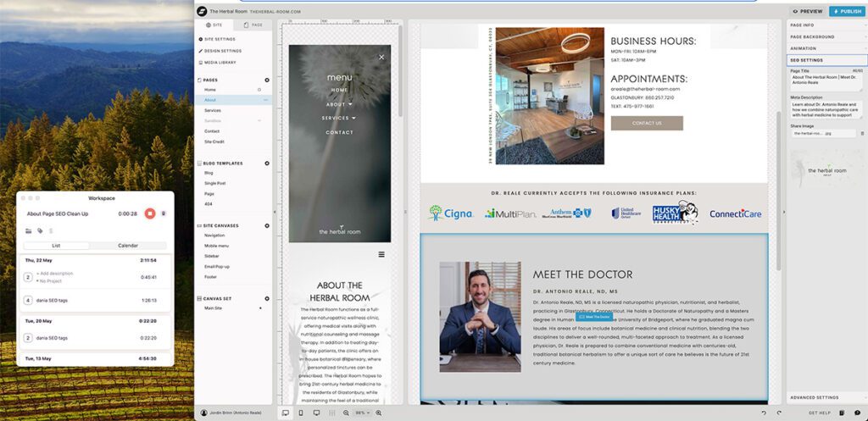Click the undo arrow in the bottom bar
868x421 pixels.
[x=764, y=413]
